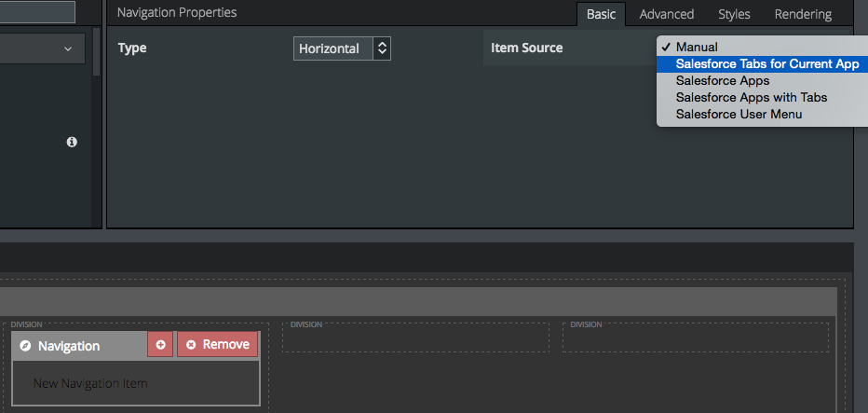Click the left panel vertical scrollbar
Viewport: 868px width, 413px height.
(x=96, y=56)
